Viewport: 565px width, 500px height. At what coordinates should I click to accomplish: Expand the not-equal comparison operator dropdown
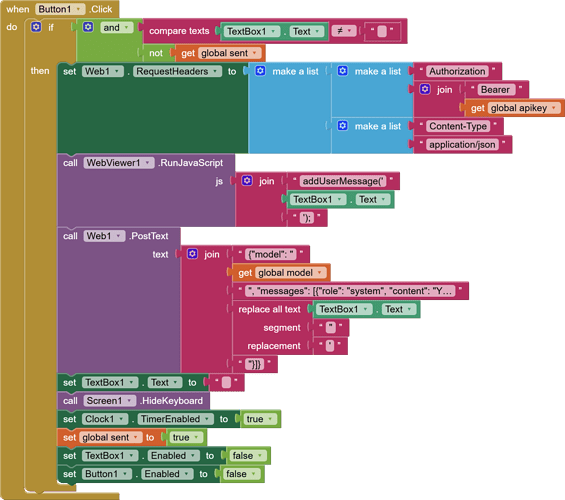tap(344, 31)
